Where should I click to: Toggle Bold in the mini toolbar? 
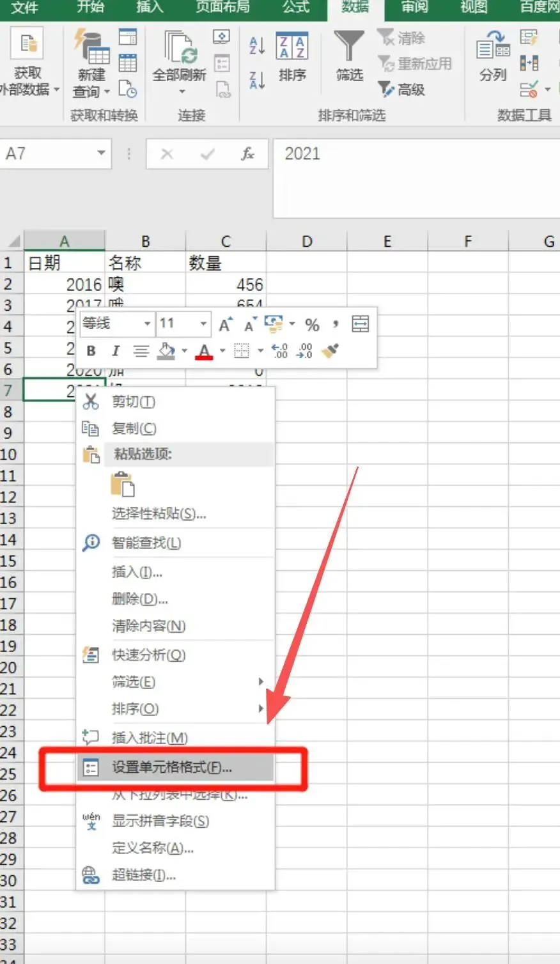coord(91,350)
